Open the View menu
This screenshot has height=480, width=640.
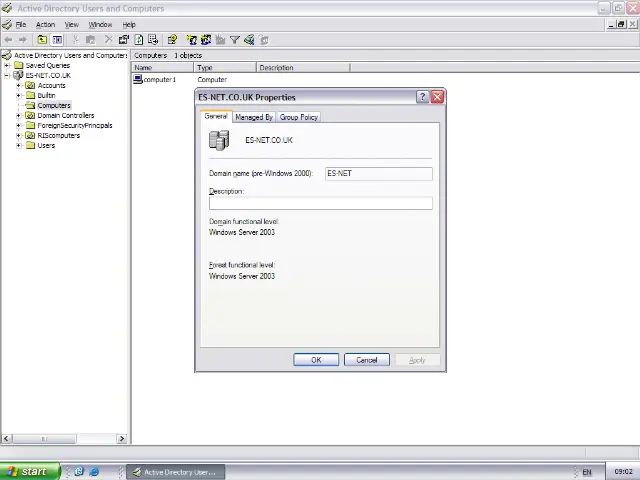(71, 24)
